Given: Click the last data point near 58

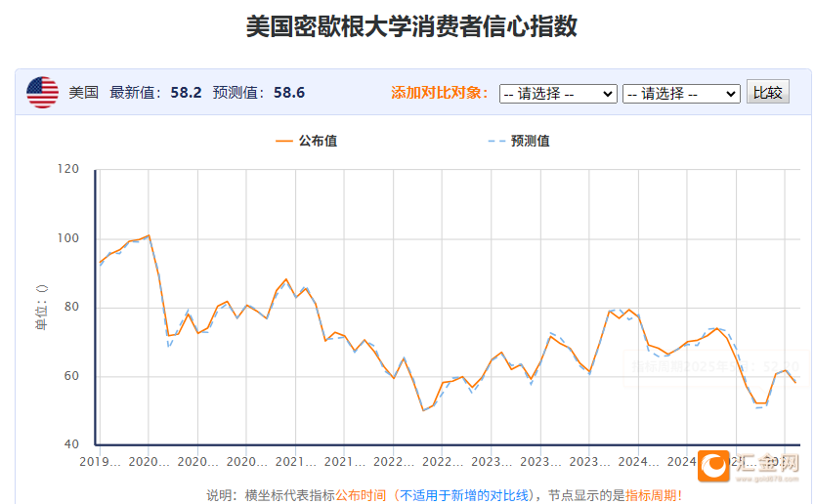Looking at the screenshot, I should tap(795, 383).
